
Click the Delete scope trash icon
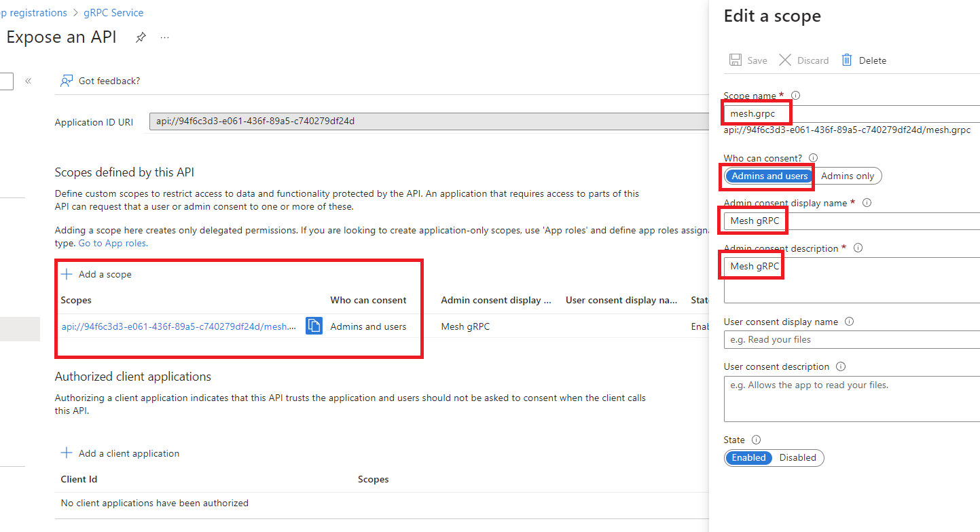[x=847, y=60]
